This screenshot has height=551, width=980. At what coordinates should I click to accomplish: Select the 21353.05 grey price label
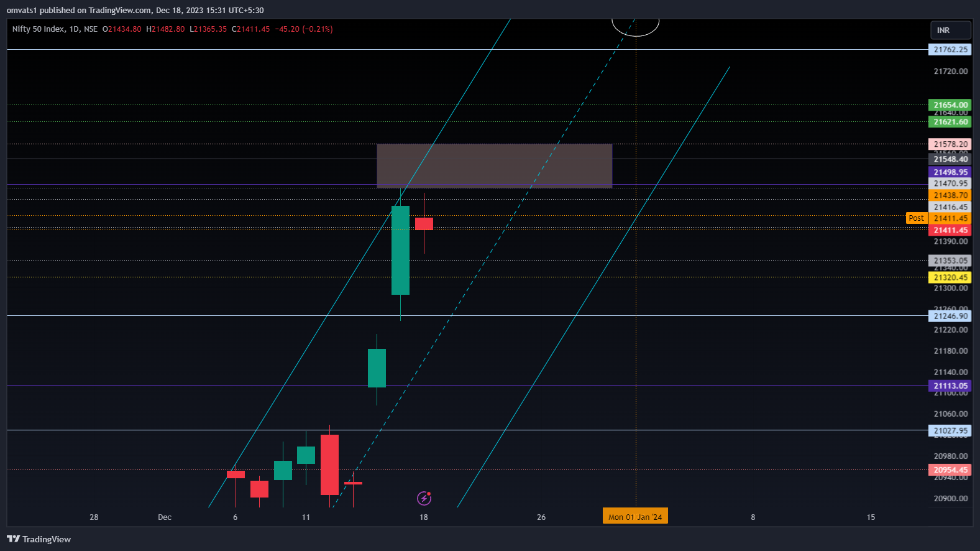click(950, 261)
